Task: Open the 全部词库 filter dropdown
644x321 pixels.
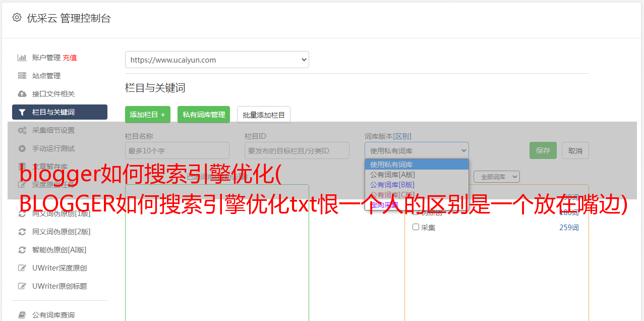Action: (496, 177)
